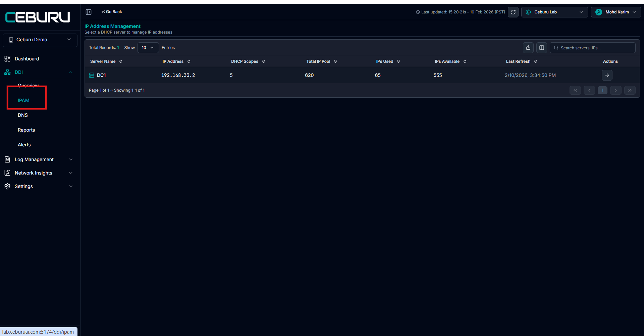Screen dimensions: 644x336
Task: Collapse the sidebar panel icon
Action: click(89, 12)
